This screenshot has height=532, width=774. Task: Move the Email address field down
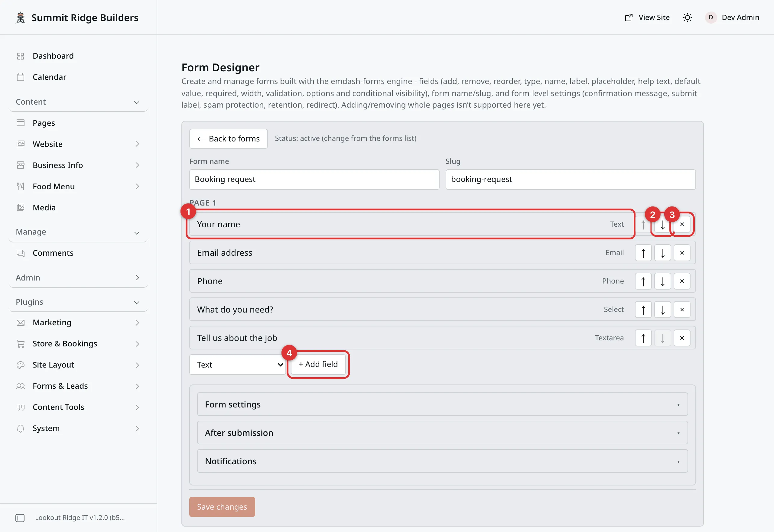pos(663,253)
